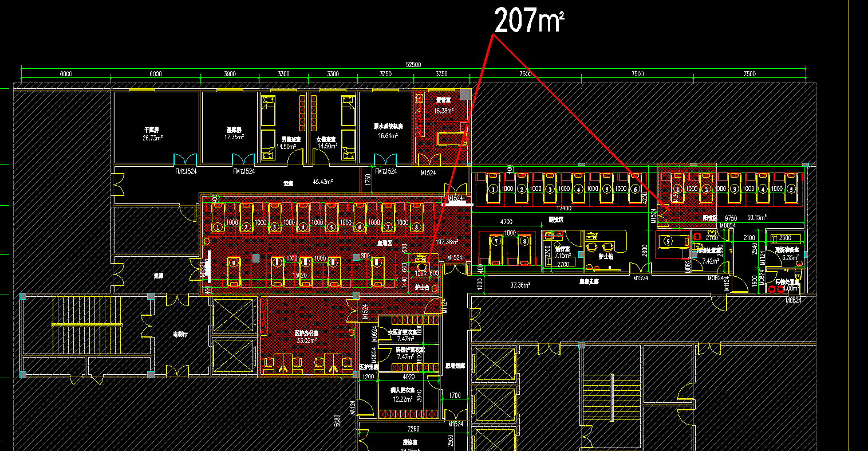Select the 6.35m² area label

pos(790,258)
